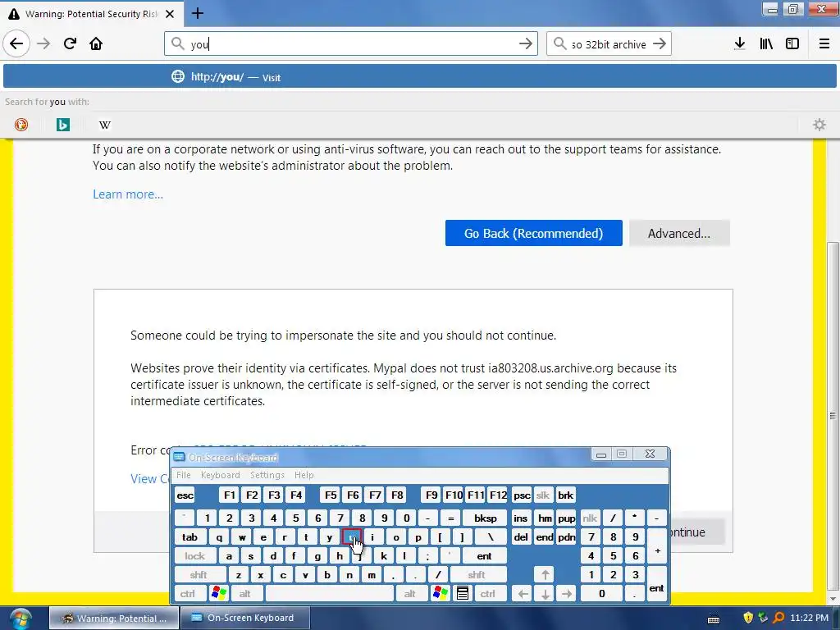This screenshot has height=630, width=840.
Task: Click the pup page up key
Action: pyautogui.click(x=566, y=518)
